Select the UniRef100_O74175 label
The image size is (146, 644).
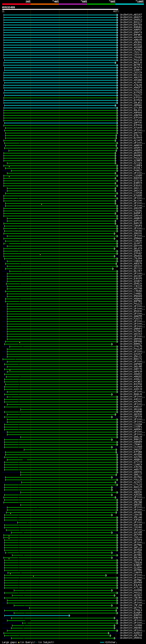[131, 347]
